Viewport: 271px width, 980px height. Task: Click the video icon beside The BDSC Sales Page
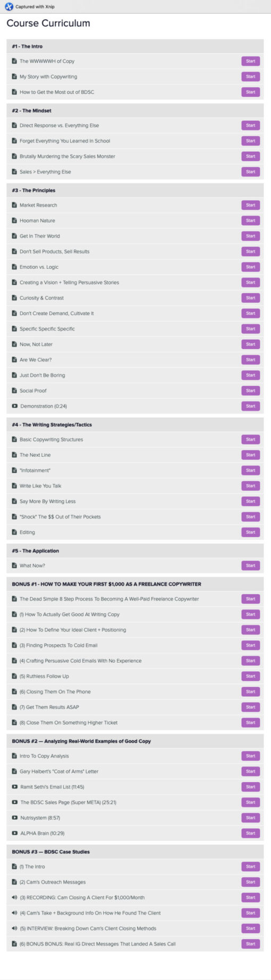click(x=15, y=802)
